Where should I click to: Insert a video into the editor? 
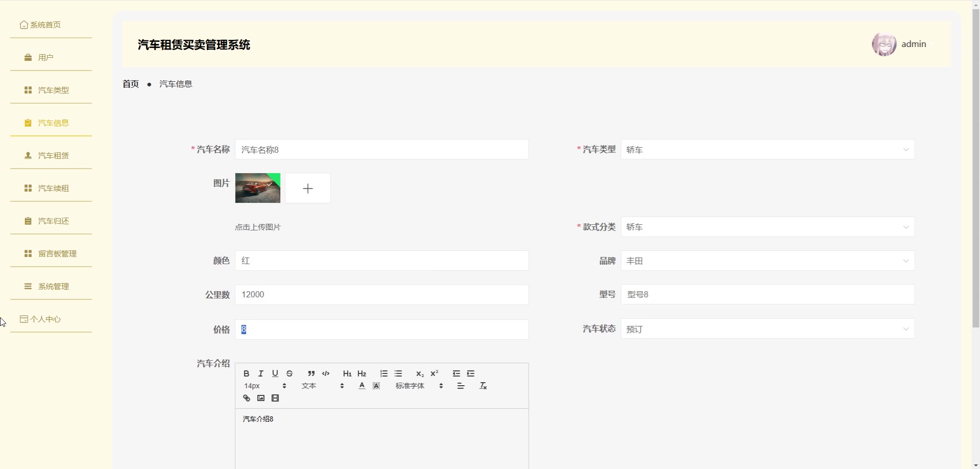(x=275, y=398)
